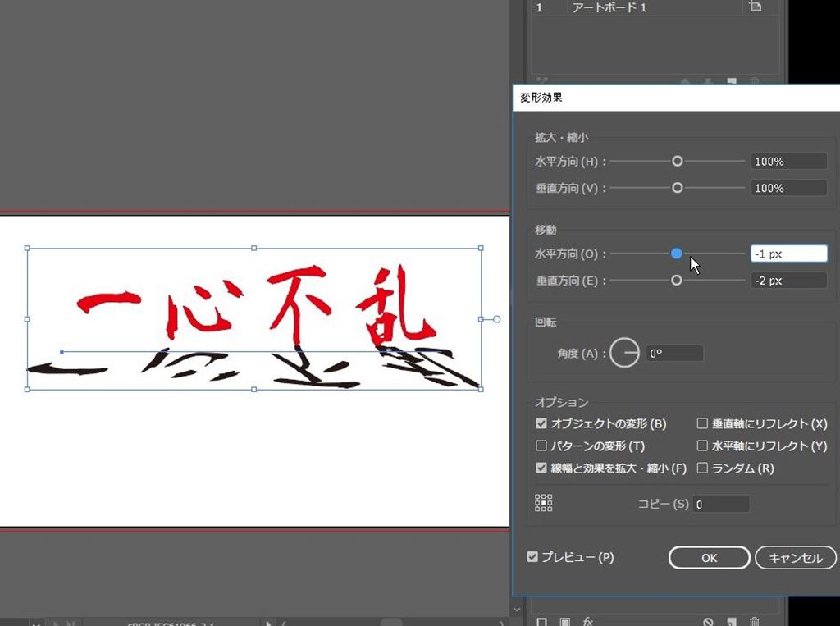Click the キャンセル button
The image size is (840, 626).
795,558
